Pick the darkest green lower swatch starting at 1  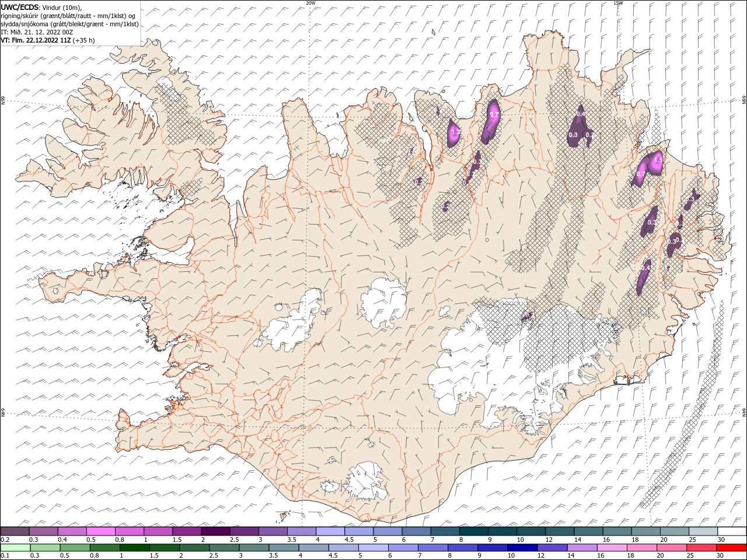(x=134, y=548)
